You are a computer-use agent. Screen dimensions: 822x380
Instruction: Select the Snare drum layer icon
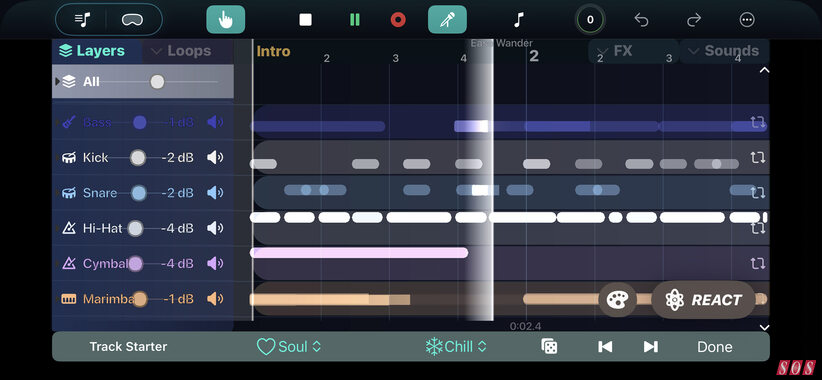point(69,192)
